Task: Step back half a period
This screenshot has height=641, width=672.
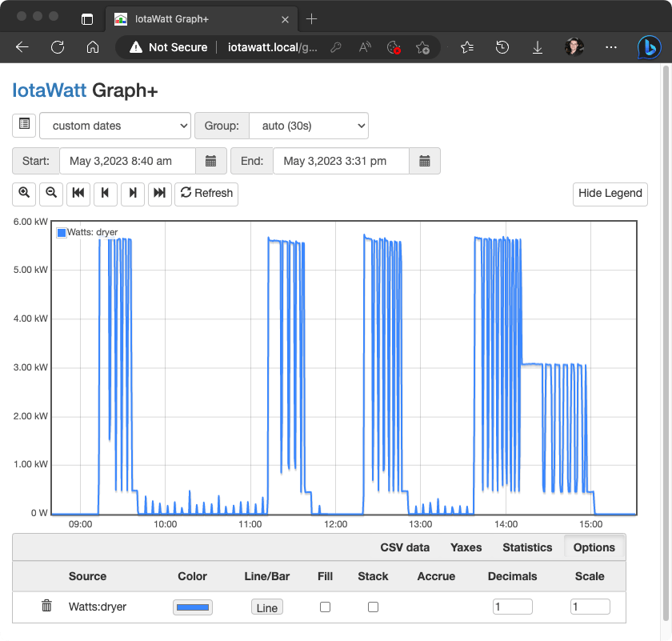Action: pyautogui.click(x=106, y=194)
